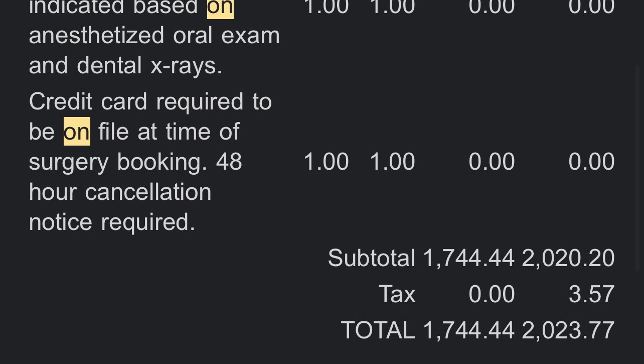Click highlighted "on" after "indicated based"
The image size is (644, 364).
tap(220, 8)
